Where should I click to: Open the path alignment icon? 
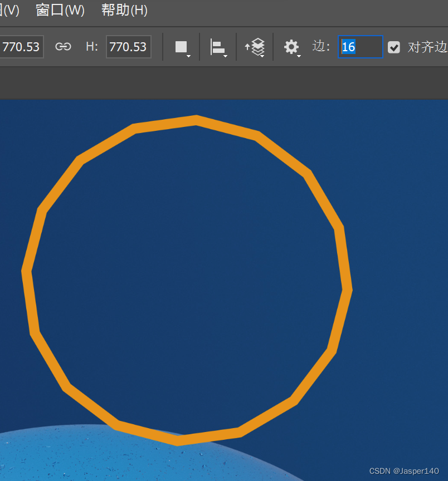tap(218, 47)
